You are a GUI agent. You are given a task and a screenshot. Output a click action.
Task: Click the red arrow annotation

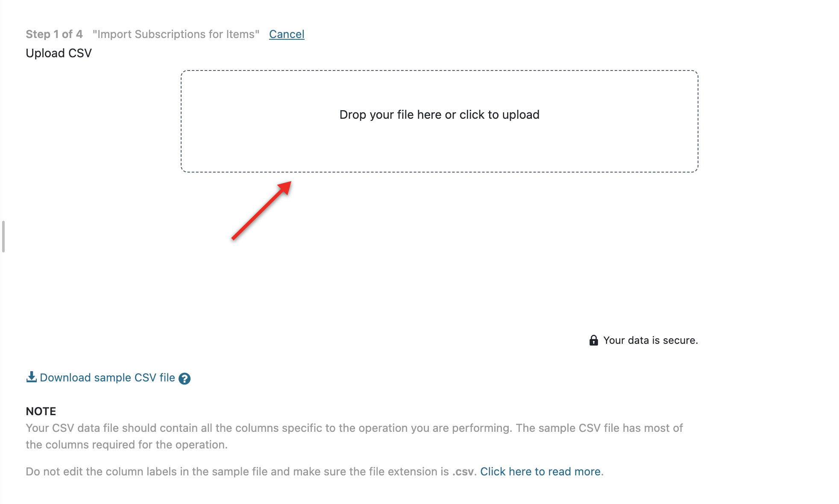tap(261, 210)
